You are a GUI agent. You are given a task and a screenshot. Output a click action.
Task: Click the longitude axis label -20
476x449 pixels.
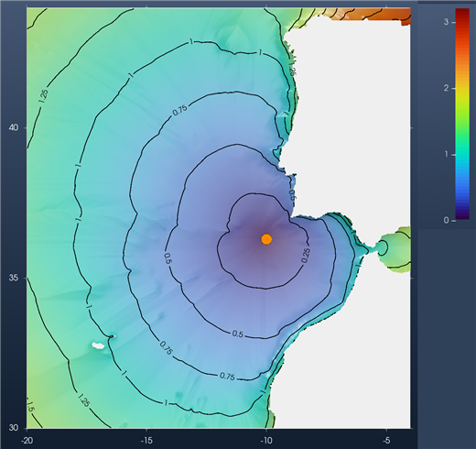[27, 441]
